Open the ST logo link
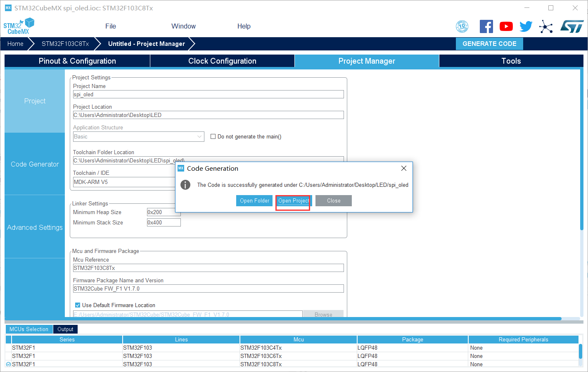The image size is (588, 372). coord(572,26)
